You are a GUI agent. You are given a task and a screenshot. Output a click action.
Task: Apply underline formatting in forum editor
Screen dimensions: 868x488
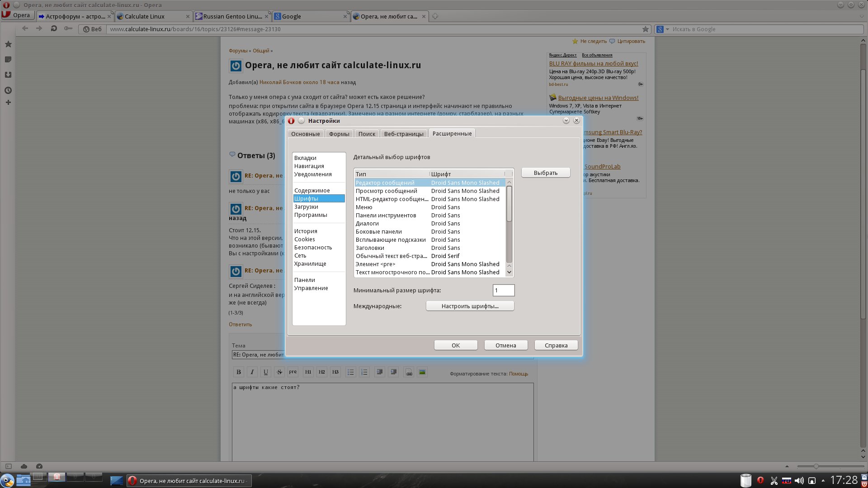point(266,372)
